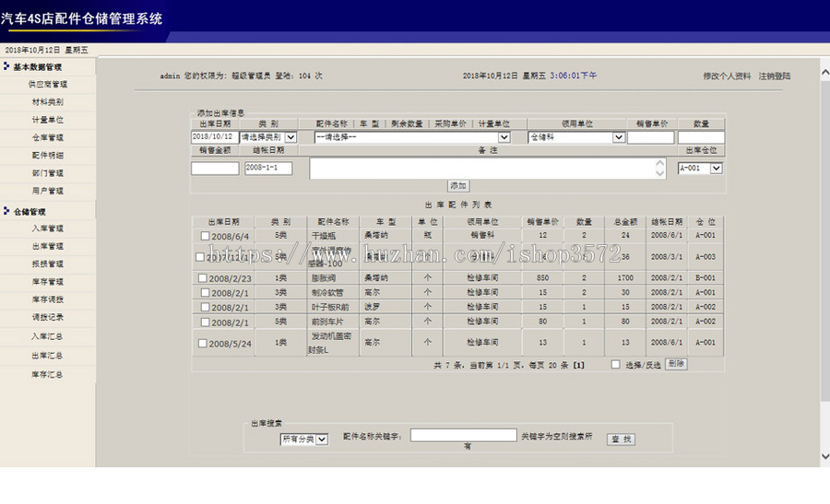This screenshot has width=830, height=504.
Task: Open the 库存汇总 report
Action: pos(48,374)
